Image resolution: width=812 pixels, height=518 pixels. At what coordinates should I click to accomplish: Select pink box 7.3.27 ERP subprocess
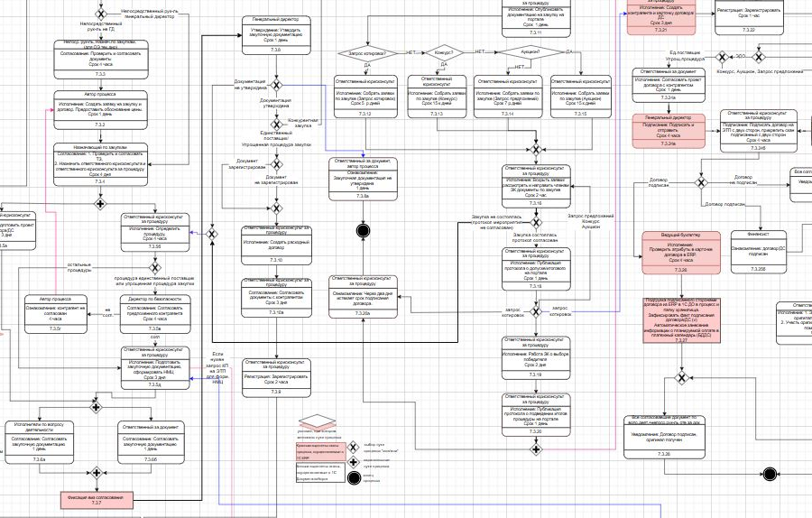[x=681, y=320]
